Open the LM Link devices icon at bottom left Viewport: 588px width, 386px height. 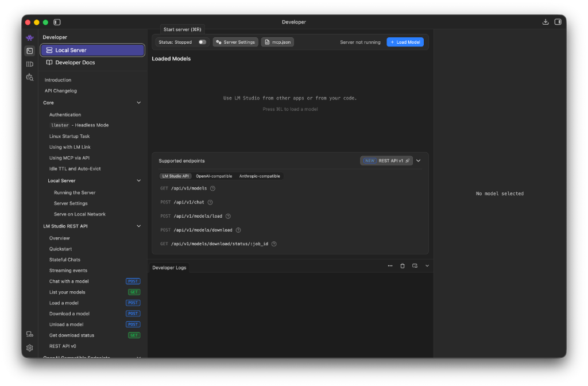click(x=30, y=334)
